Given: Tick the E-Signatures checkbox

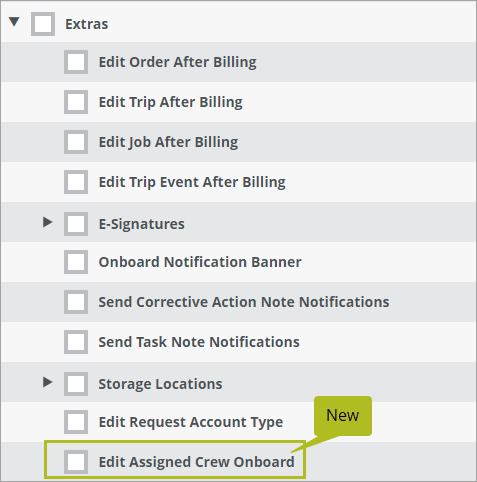Looking at the screenshot, I should [76, 224].
